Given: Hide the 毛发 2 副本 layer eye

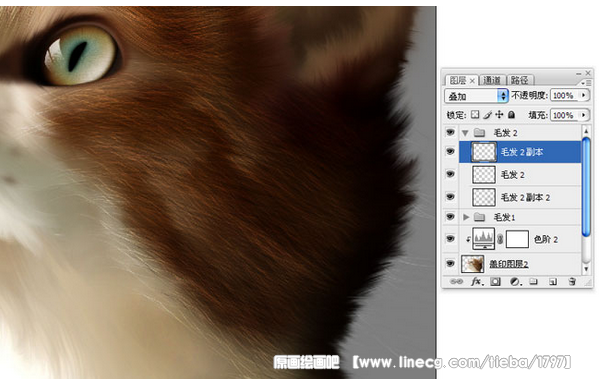Looking at the screenshot, I should coord(450,151).
